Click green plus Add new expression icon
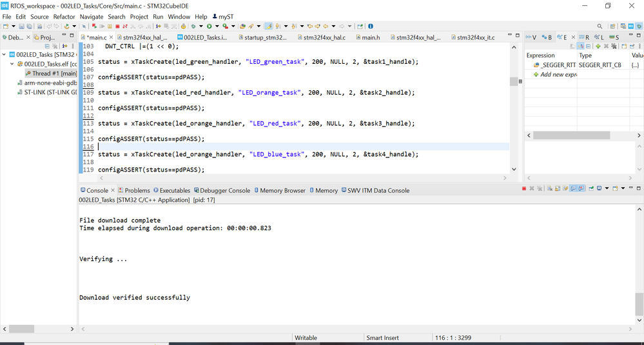This screenshot has height=345, width=644. [x=598, y=46]
